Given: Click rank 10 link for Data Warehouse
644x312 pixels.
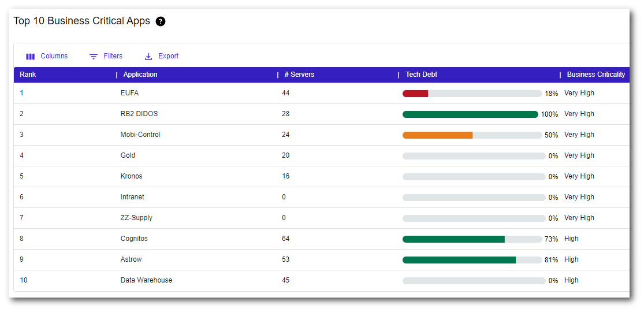Looking at the screenshot, I should click(x=24, y=280).
